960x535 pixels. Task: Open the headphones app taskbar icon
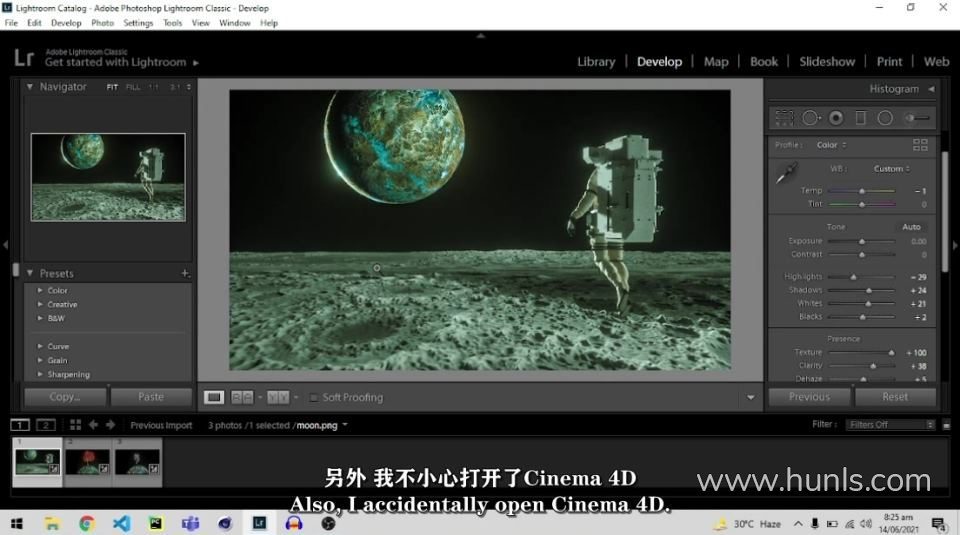point(294,523)
